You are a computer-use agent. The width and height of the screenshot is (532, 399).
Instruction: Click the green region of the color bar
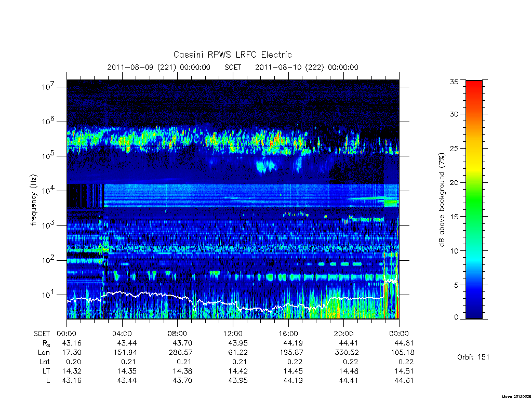pos(474,200)
